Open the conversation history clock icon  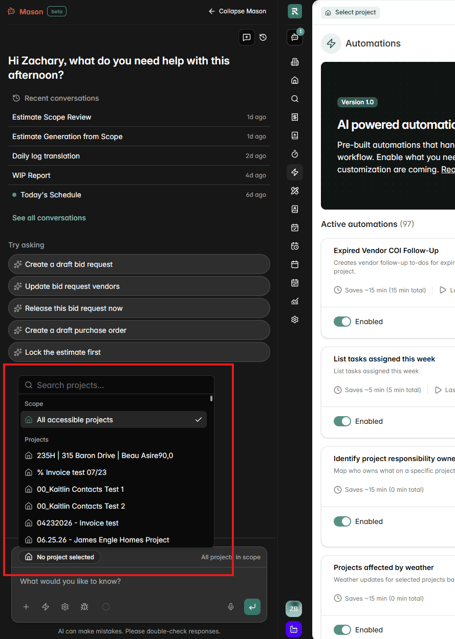263,37
